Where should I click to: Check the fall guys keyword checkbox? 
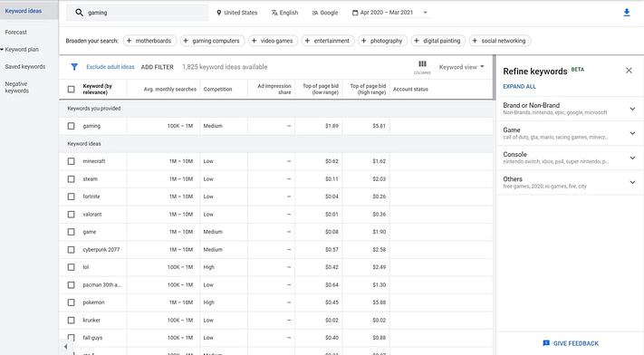[x=71, y=338]
